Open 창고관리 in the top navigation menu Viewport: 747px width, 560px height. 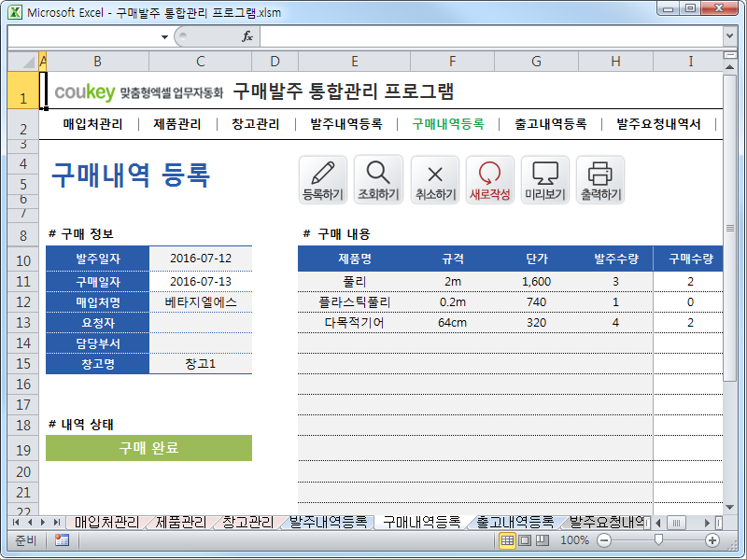pos(255,124)
